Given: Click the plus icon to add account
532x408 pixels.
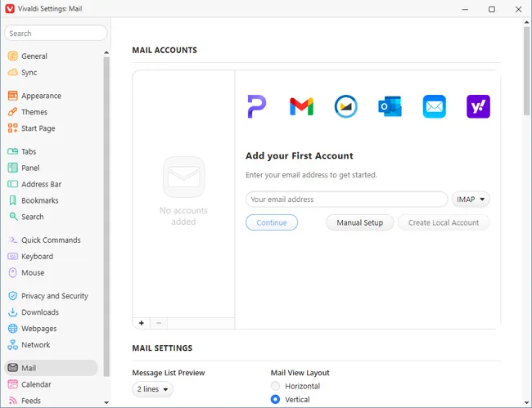Looking at the screenshot, I should (x=142, y=323).
